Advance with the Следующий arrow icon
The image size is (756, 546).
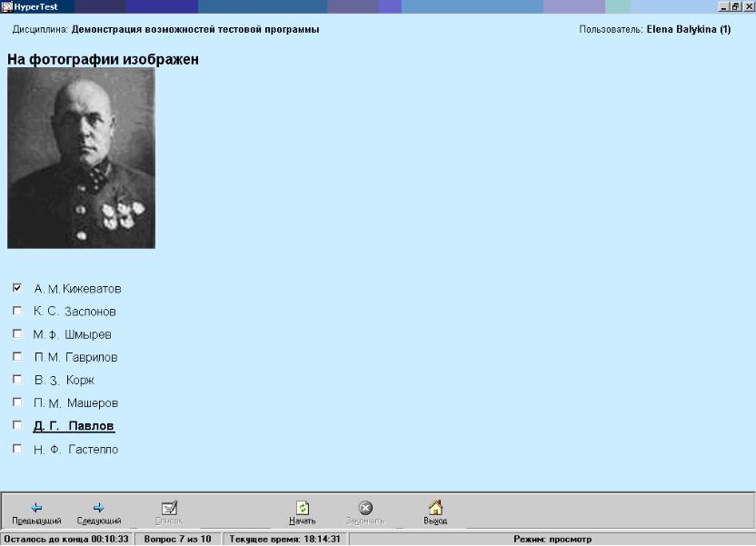(x=99, y=508)
